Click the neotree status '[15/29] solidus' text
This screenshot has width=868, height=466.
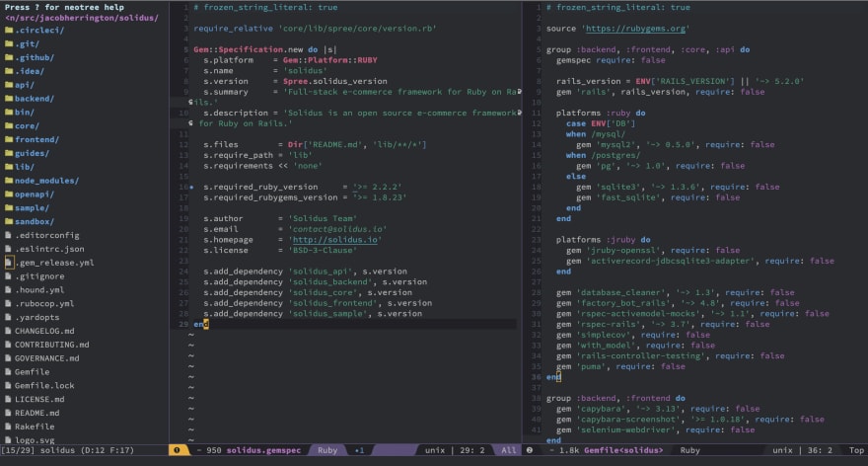tap(37, 450)
